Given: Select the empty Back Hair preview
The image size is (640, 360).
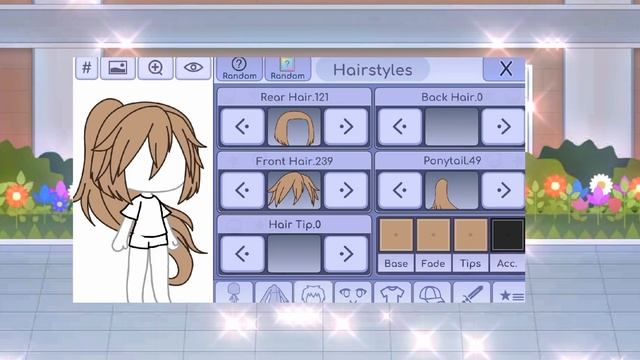Looking at the screenshot, I should coord(452,127).
